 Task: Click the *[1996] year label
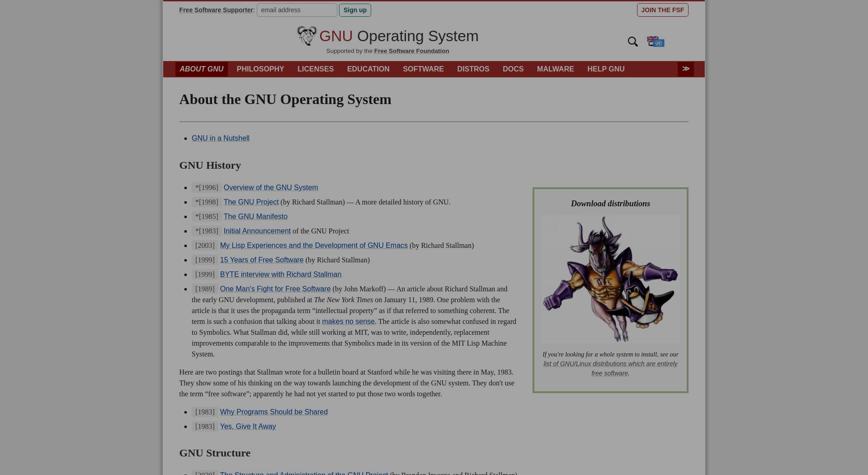(207, 187)
